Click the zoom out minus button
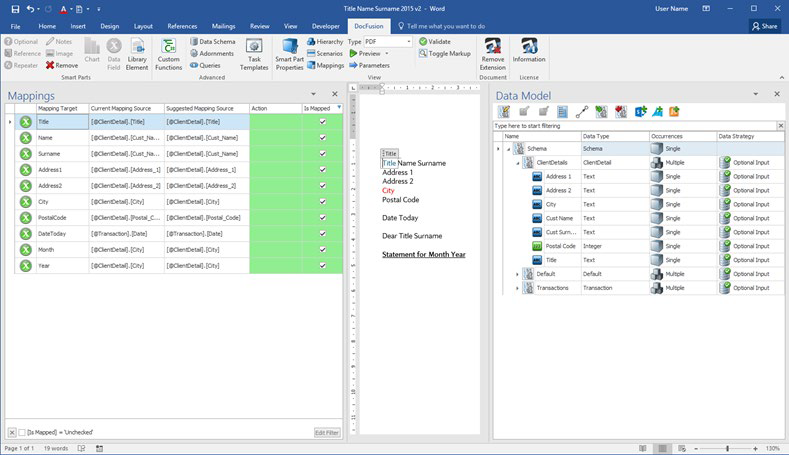Screen dimensions: 789x455 pos(696,448)
